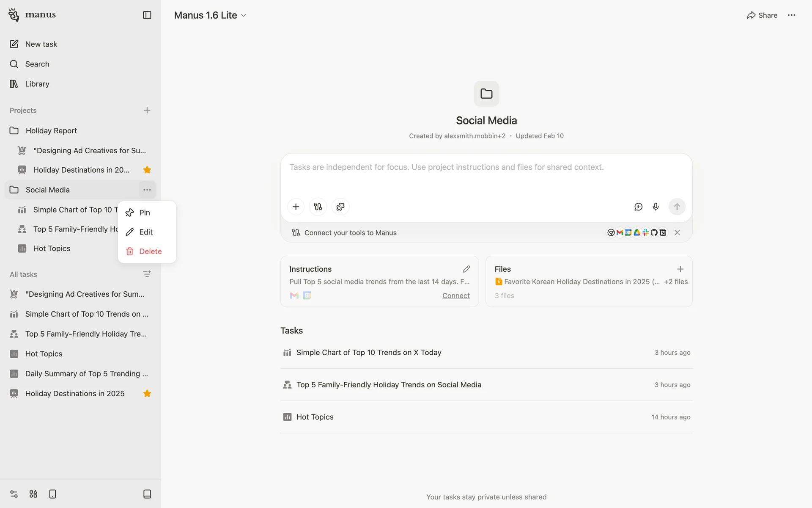Expand Manus 1.6 Lite model dropdown

coord(210,15)
